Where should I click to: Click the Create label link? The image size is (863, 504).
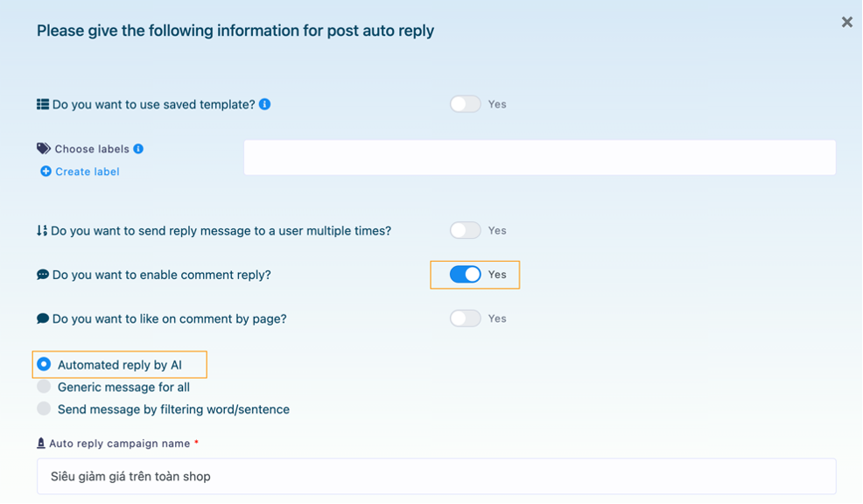(x=88, y=171)
